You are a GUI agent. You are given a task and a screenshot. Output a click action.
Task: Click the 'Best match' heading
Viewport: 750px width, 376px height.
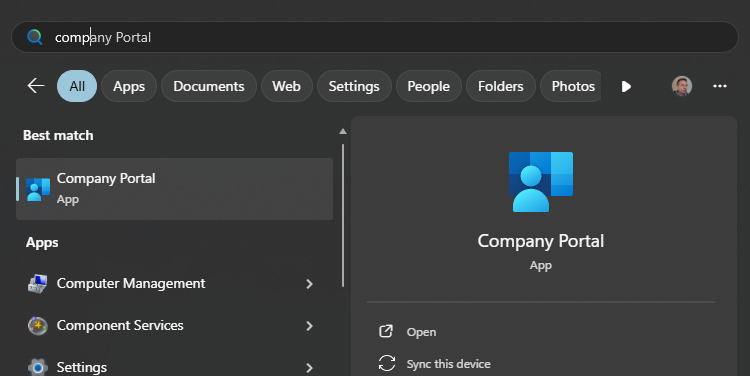(58, 135)
